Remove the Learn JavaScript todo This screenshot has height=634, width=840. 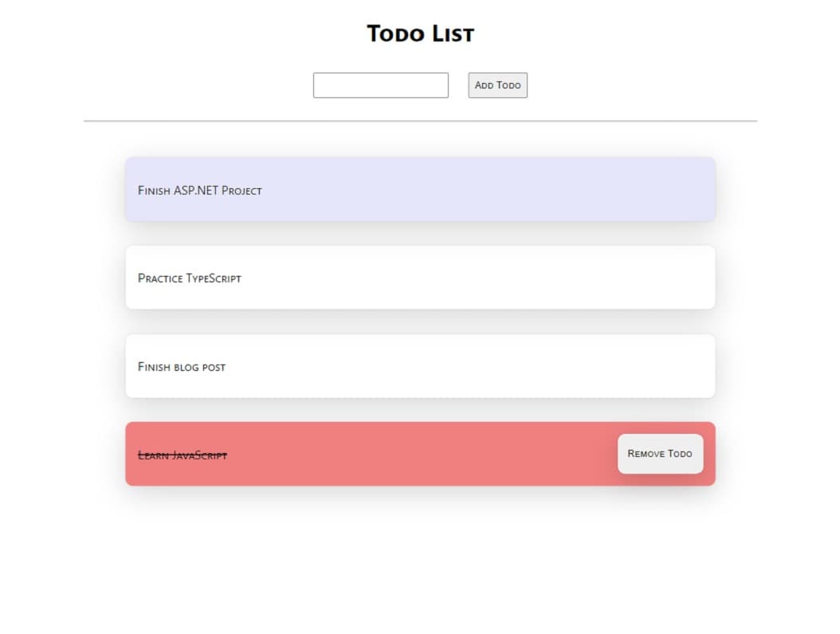(660, 454)
